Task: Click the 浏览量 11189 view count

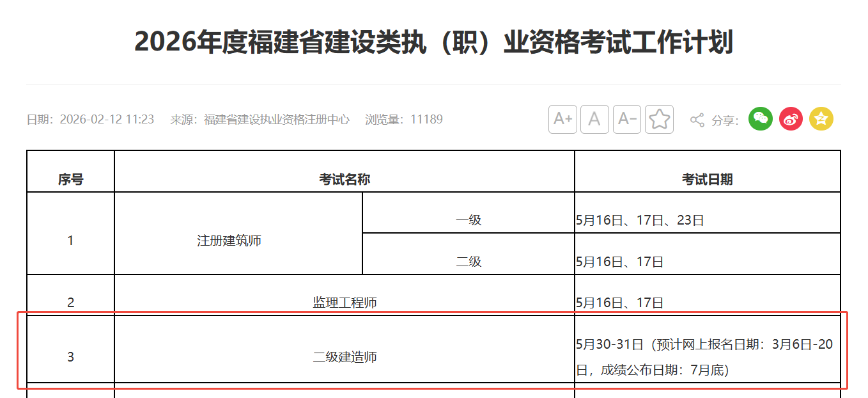Action: click(404, 120)
